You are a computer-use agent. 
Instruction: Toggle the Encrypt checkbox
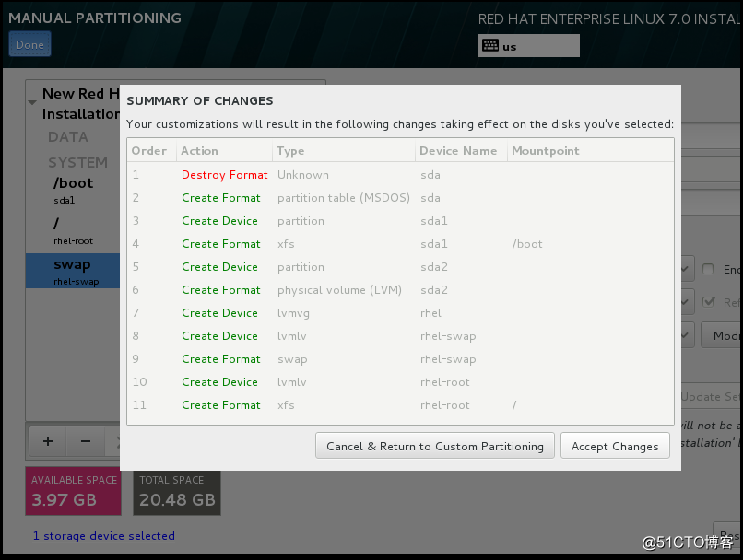(708, 269)
